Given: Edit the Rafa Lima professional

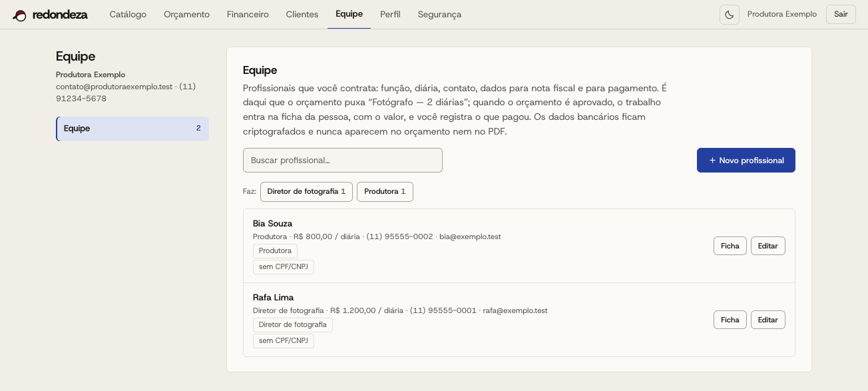Looking at the screenshot, I should point(768,320).
